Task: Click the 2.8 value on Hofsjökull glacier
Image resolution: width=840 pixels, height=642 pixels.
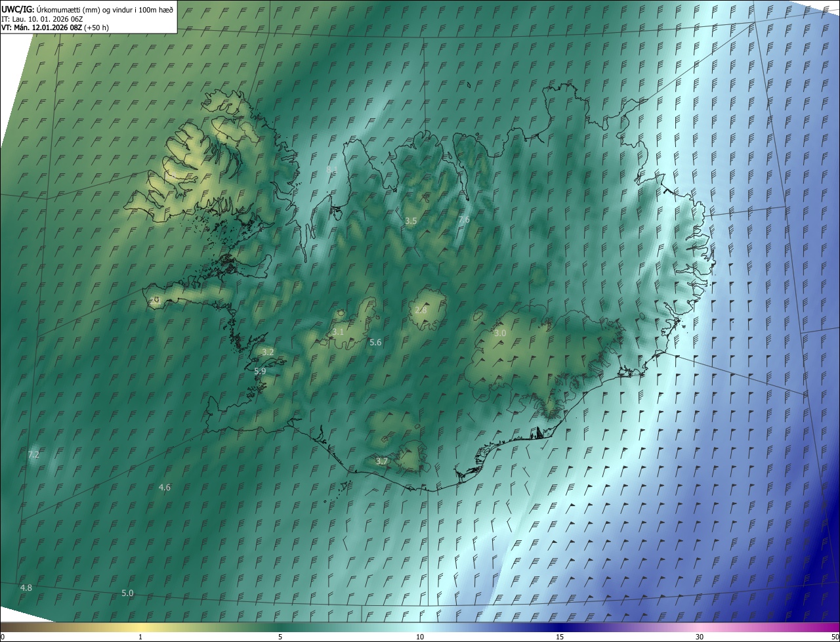Action: click(x=421, y=310)
